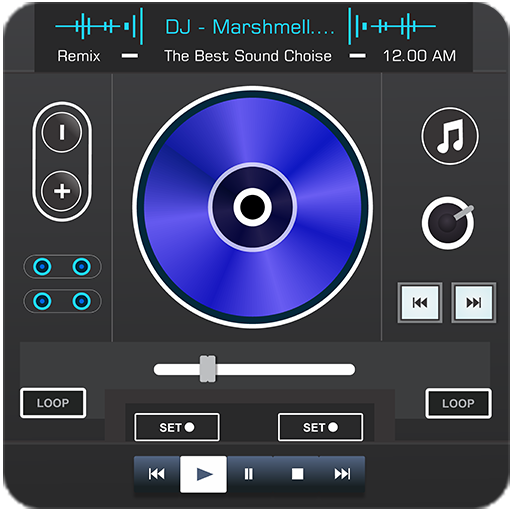The height and width of the screenshot is (512, 512).
Task: Click the left cyan waveform graphic
Action: [x=99, y=26]
